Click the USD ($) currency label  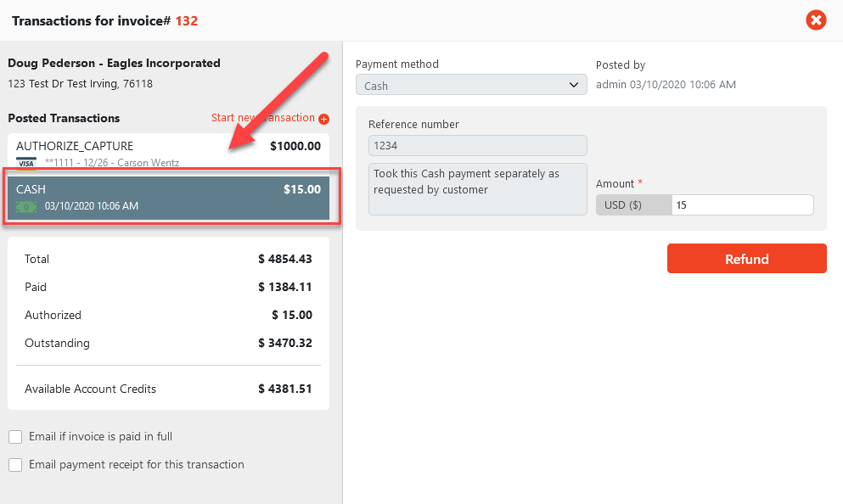[x=633, y=205]
